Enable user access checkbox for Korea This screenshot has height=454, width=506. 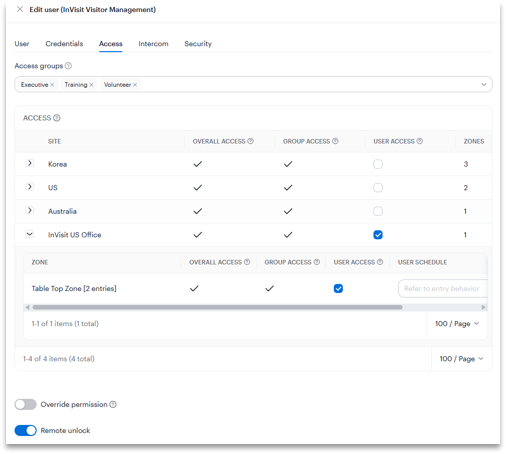pyautogui.click(x=378, y=164)
